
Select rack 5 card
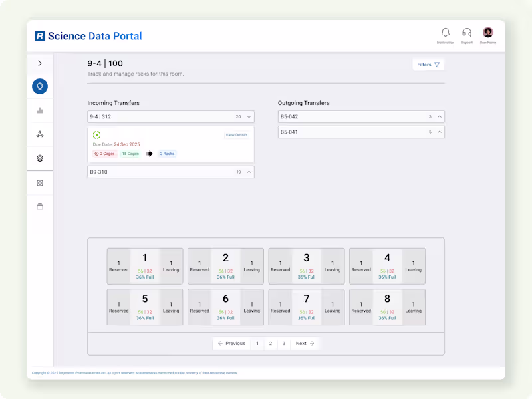coord(145,307)
